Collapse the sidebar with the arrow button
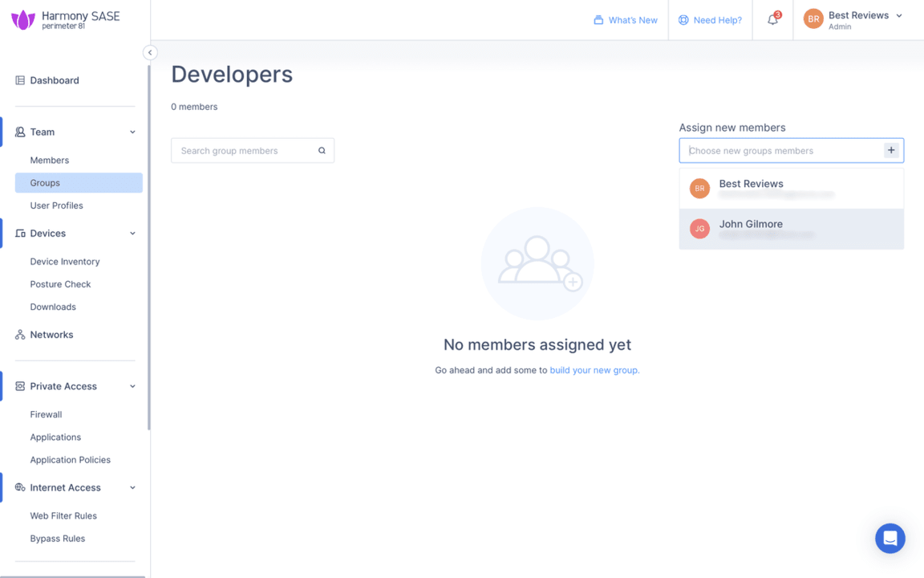The width and height of the screenshot is (924, 578). click(x=150, y=53)
